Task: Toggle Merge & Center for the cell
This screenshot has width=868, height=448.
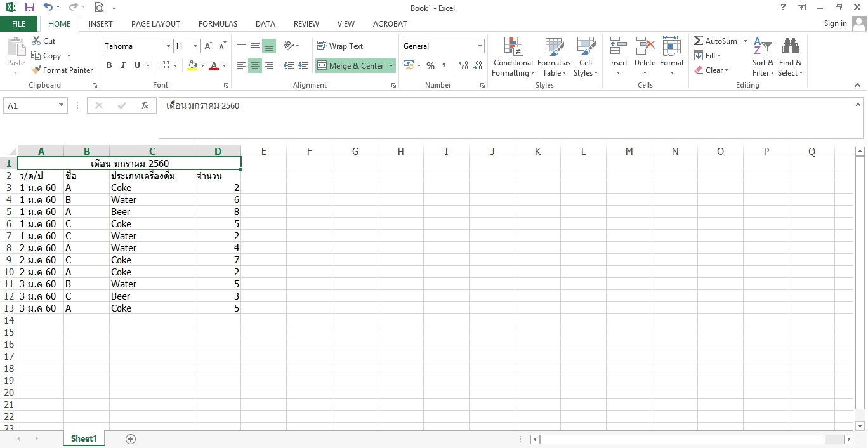Action: click(351, 66)
